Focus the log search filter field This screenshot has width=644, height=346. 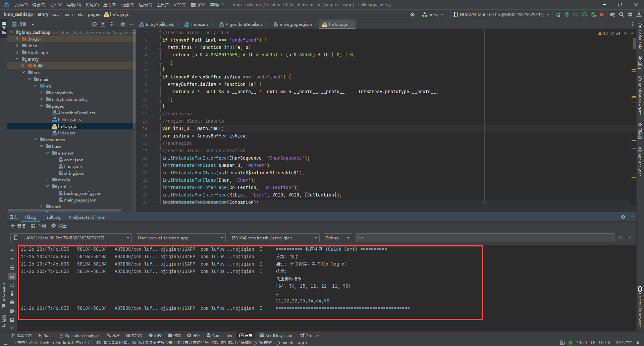(x=485, y=238)
